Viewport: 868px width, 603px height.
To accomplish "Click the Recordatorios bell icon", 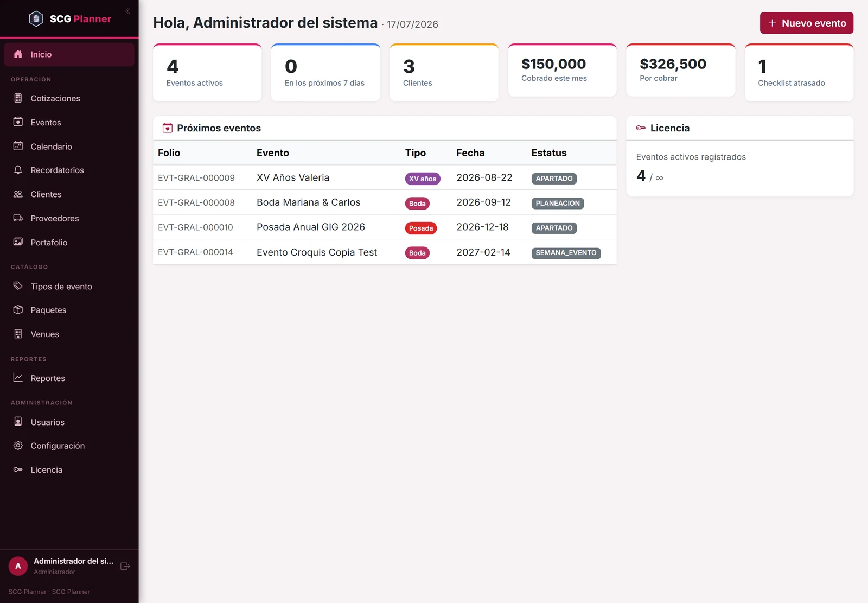I will click(18, 170).
